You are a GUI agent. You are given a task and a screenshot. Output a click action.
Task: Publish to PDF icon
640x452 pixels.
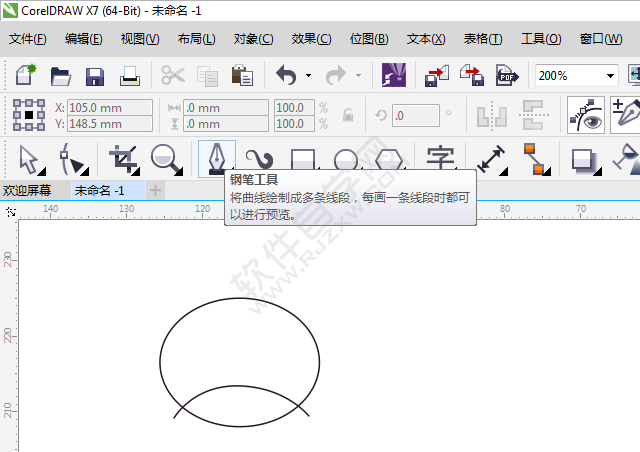tap(507, 75)
